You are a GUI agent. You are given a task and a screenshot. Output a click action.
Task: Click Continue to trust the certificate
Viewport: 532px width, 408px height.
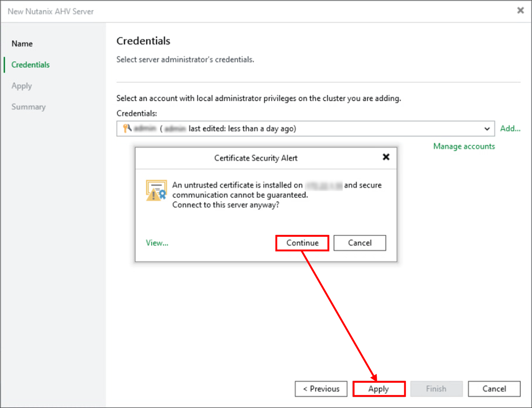pyautogui.click(x=302, y=243)
